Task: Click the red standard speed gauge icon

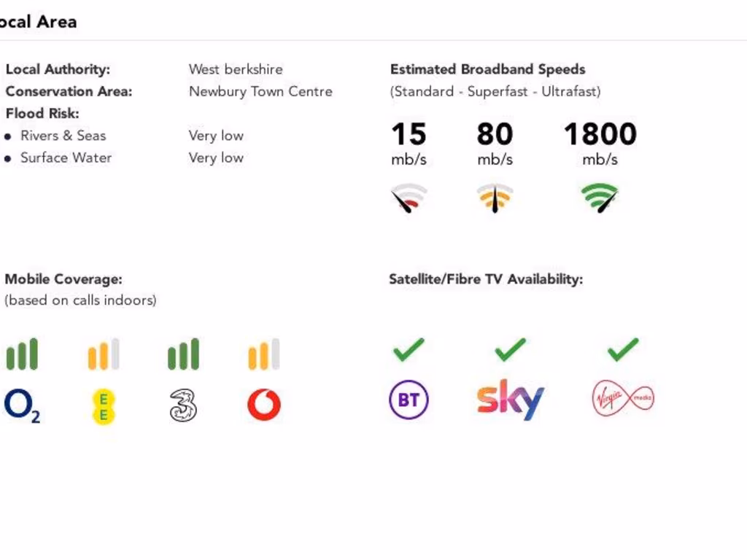Action: coord(409,198)
